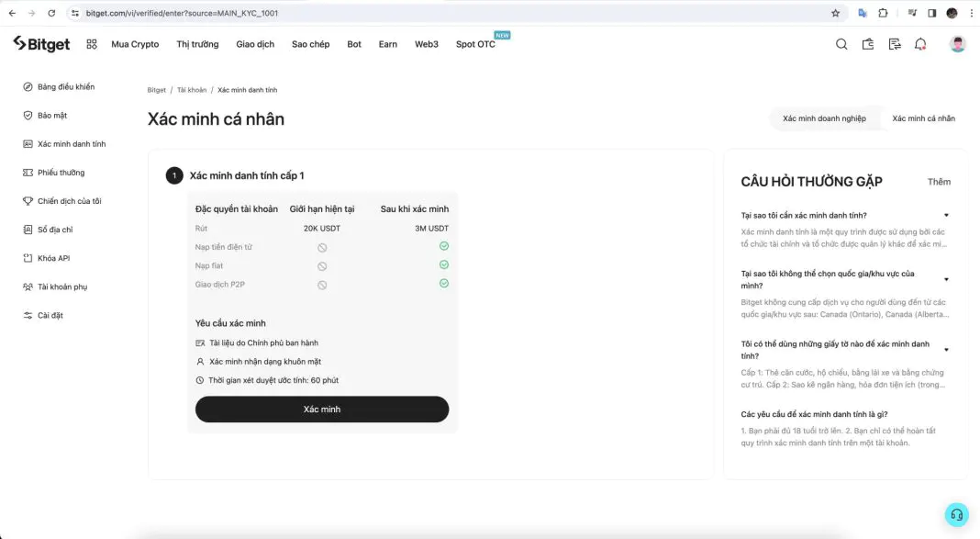Click the browser address bar URL
The image size is (980, 539).
pyautogui.click(x=182, y=13)
